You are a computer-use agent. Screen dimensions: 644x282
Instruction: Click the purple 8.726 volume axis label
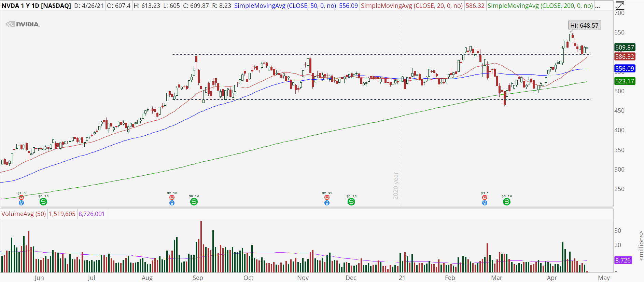coord(623,260)
